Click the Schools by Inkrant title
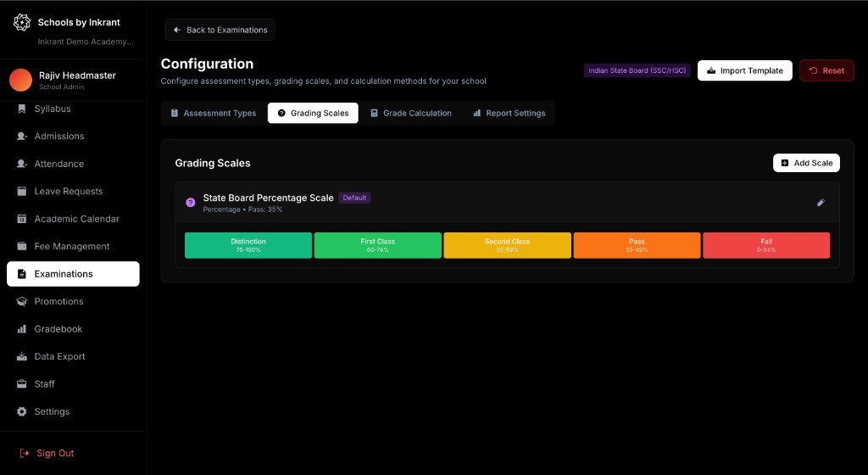868x475 pixels. click(x=79, y=22)
